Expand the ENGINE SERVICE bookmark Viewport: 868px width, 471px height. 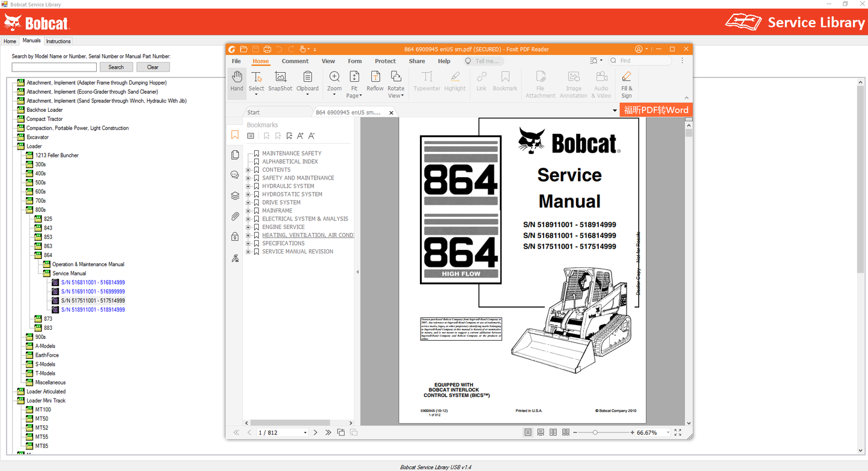click(x=248, y=227)
